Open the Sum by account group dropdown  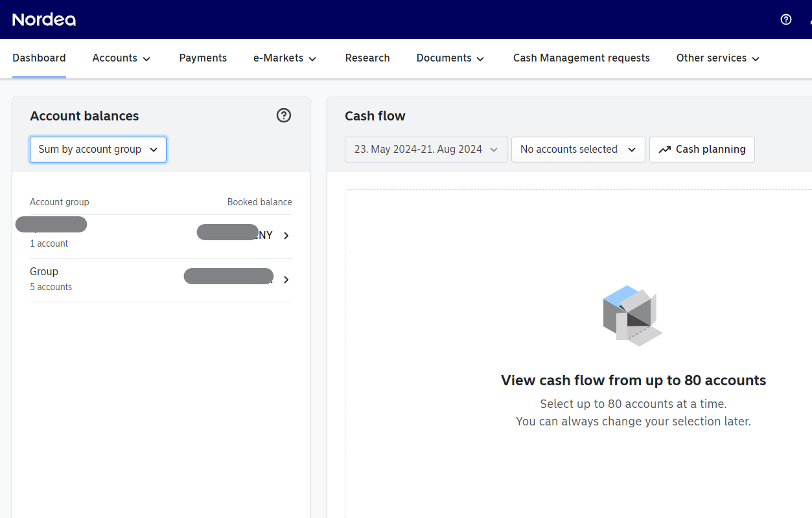coord(98,149)
